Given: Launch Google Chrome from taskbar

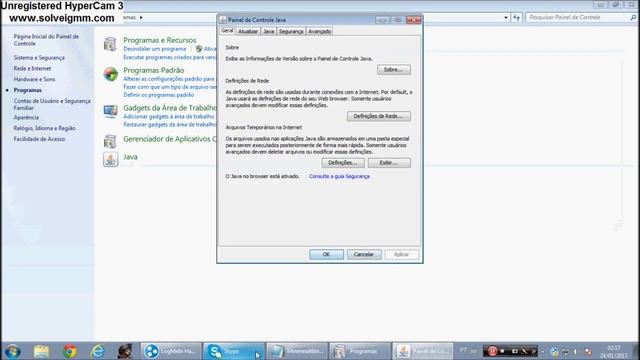Looking at the screenshot, I should point(70,351).
